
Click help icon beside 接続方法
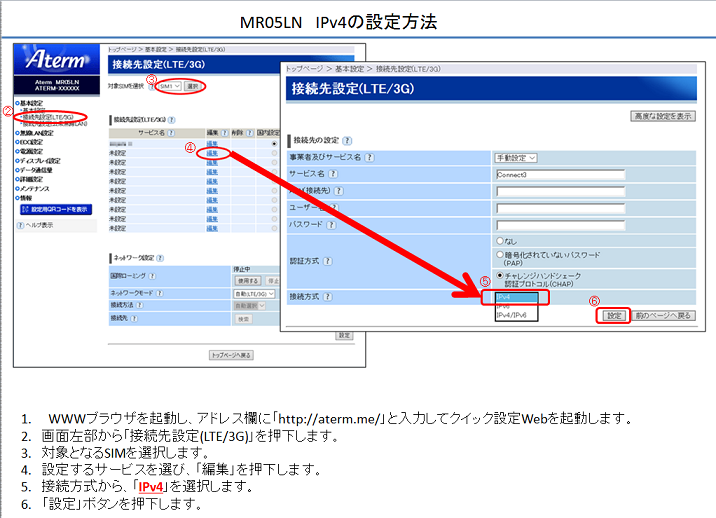pos(140,305)
